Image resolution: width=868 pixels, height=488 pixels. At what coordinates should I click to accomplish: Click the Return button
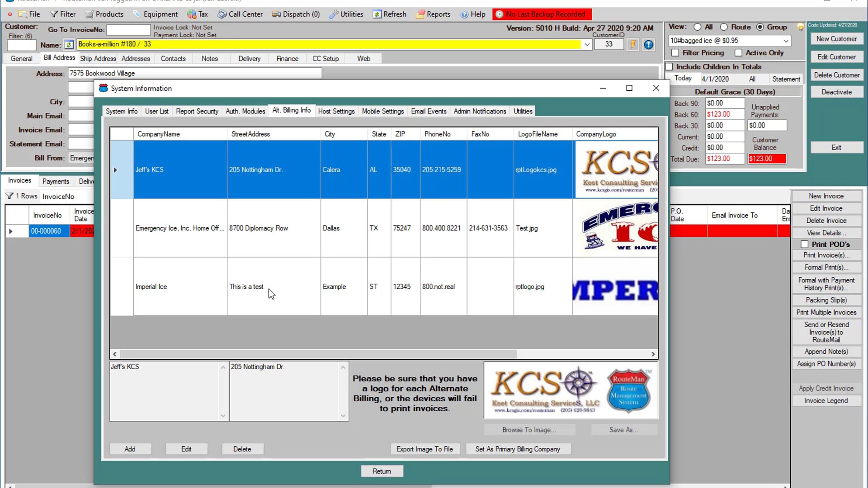382,471
